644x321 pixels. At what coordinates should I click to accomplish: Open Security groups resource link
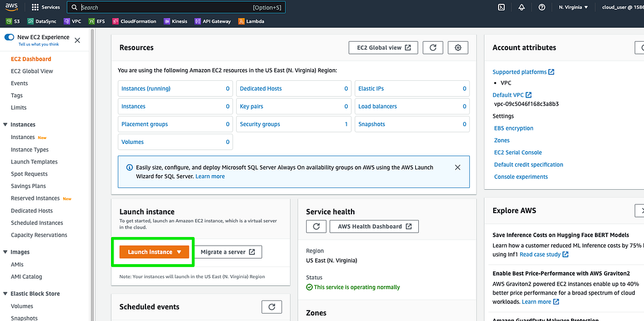tap(260, 124)
